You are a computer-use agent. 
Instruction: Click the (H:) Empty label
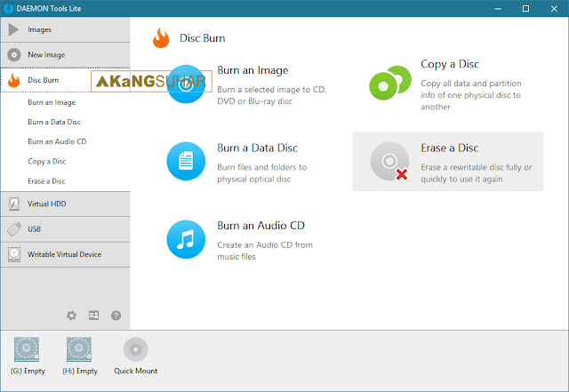click(x=80, y=371)
